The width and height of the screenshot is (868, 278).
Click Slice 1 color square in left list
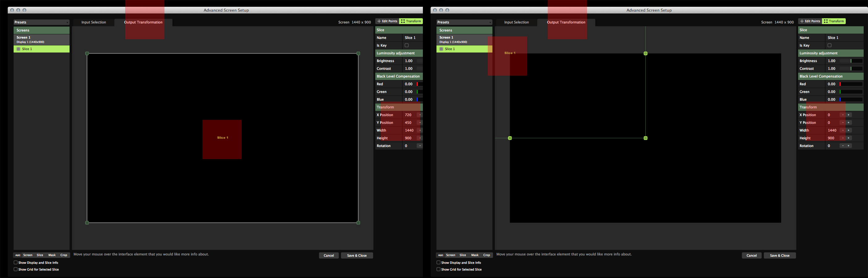[19, 49]
